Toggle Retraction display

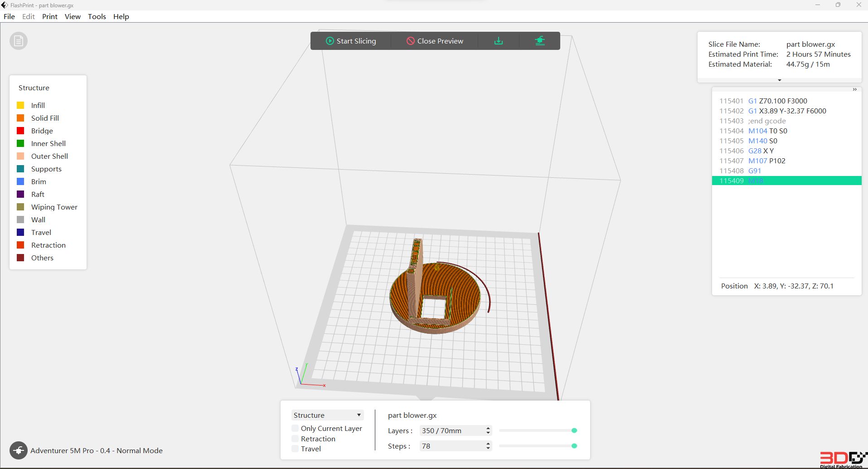(x=295, y=439)
